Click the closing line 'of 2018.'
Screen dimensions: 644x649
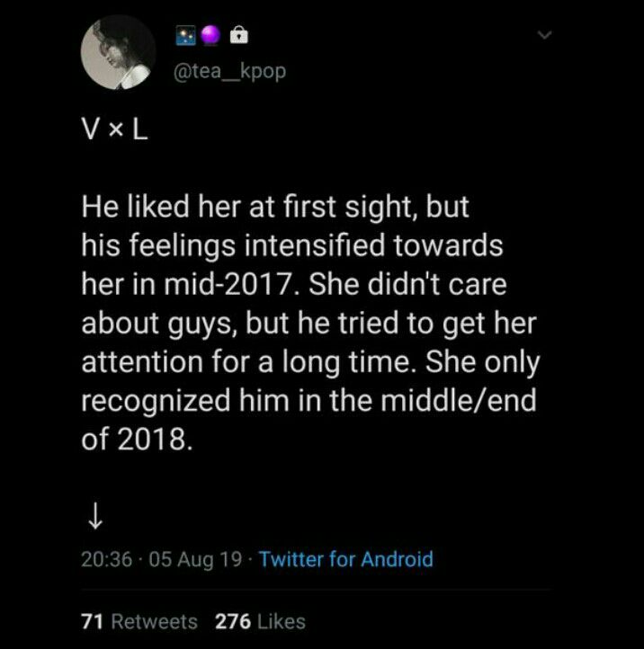click(x=137, y=440)
